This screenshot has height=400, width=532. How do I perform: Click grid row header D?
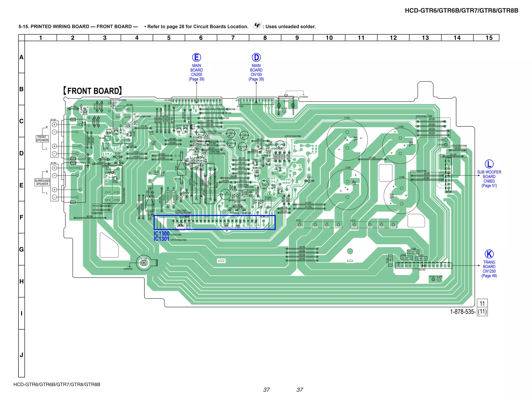tap(22, 153)
